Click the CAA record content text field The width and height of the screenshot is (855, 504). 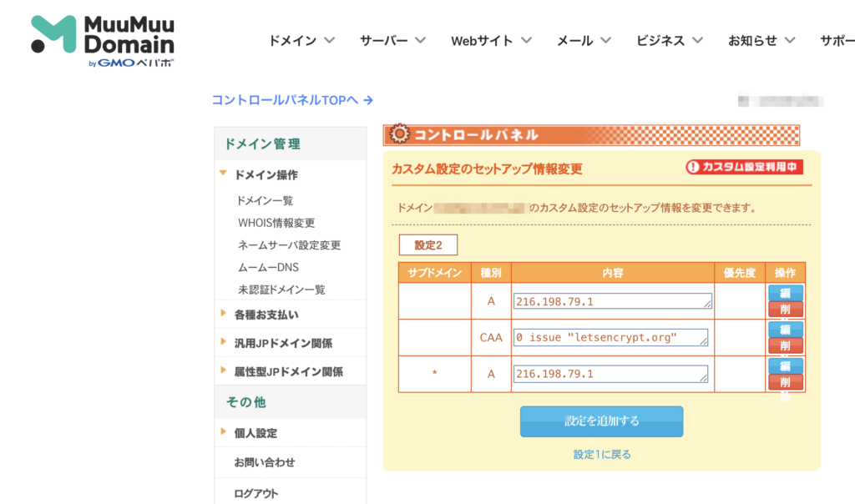(610, 337)
